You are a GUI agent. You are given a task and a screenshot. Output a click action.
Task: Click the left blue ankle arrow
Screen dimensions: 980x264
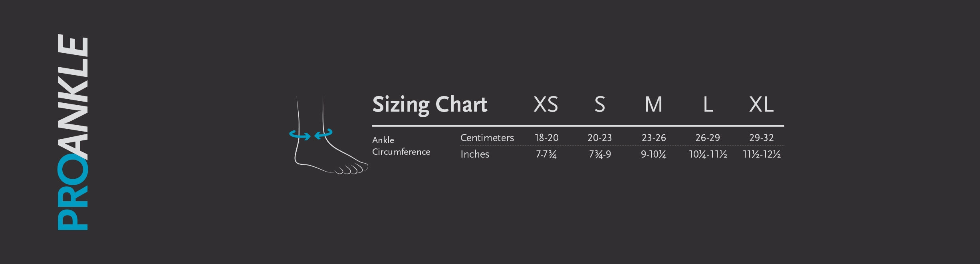pyautogui.click(x=300, y=135)
